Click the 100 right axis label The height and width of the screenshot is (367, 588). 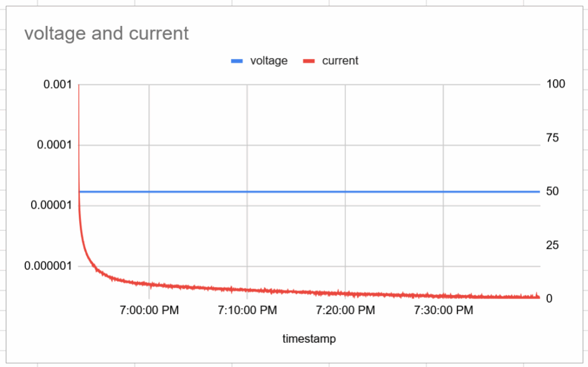556,84
